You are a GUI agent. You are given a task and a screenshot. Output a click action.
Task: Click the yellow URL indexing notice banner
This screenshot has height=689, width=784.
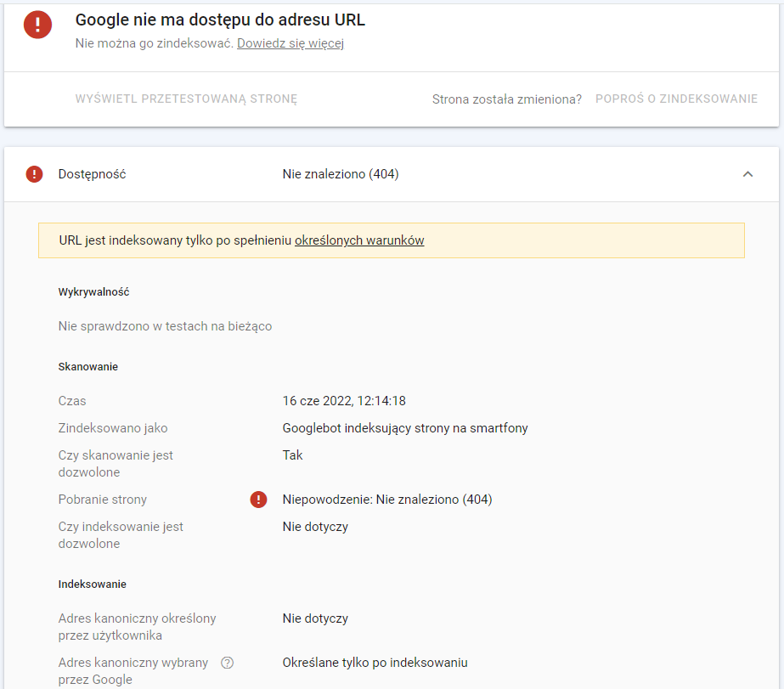(x=392, y=240)
